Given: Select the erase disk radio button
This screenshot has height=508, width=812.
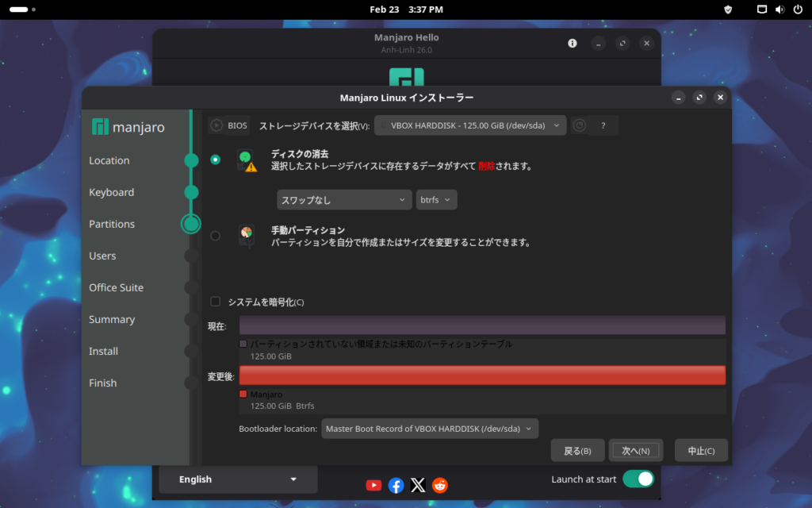Looking at the screenshot, I should coord(216,160).
